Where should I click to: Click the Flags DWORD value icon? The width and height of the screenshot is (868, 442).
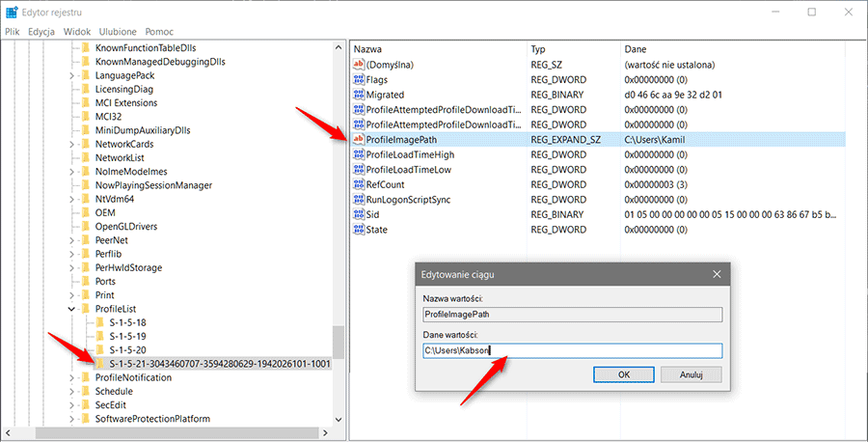(359, 80)
